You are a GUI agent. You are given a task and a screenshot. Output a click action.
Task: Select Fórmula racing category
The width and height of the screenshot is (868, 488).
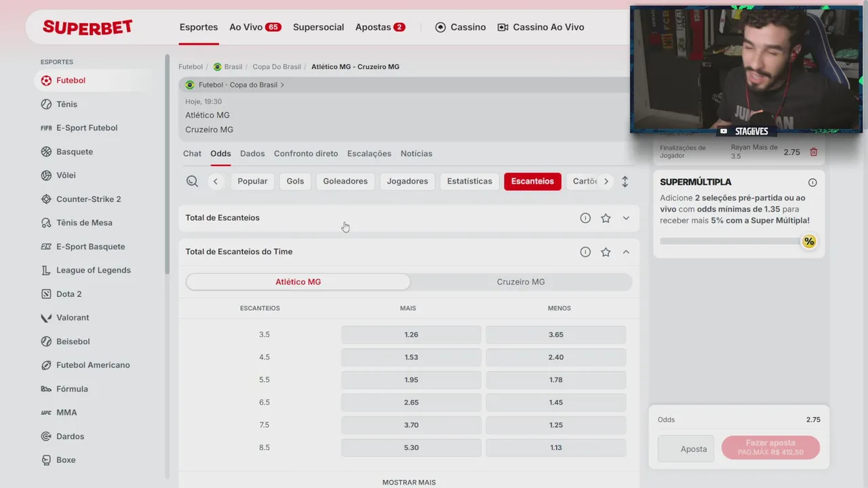pos(64,389)
